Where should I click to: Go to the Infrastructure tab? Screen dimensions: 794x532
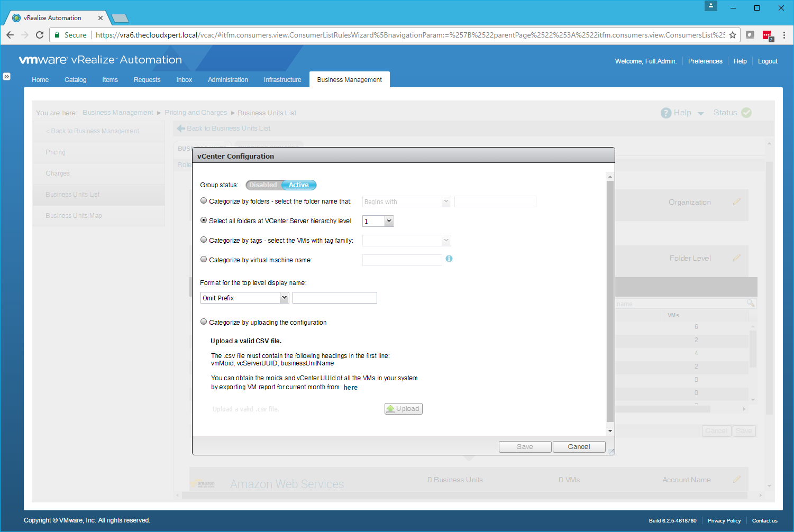click(282, 80)
